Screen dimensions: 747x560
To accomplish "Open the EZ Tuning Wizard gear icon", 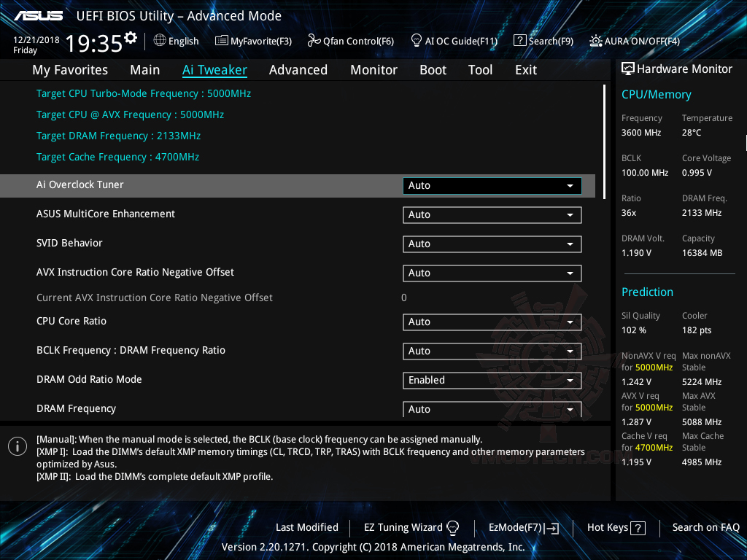I will (453, 527).
